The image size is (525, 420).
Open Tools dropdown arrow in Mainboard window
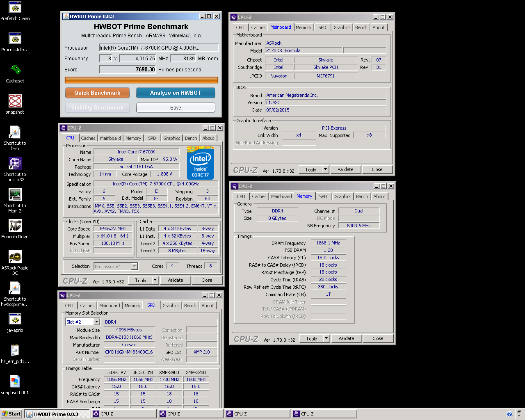(x=325, y=169)
